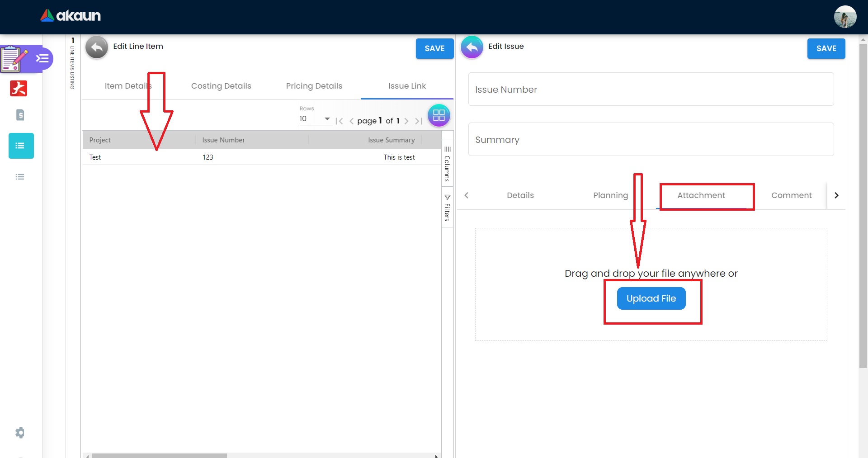Go to the previous page of issue listing

point(351,121)
